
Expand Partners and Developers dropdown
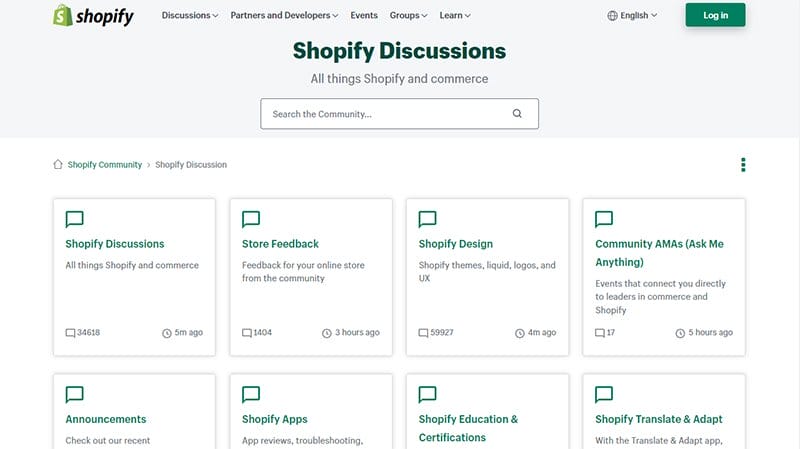click(x=284, y=15)
